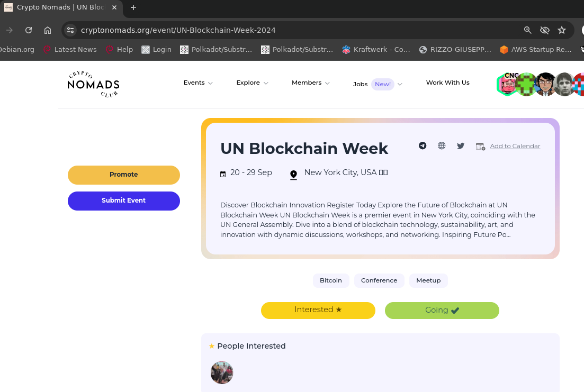The image size is (584, 392).
Task: Toggle the Interested star button
Action: (x=318, y=310)
